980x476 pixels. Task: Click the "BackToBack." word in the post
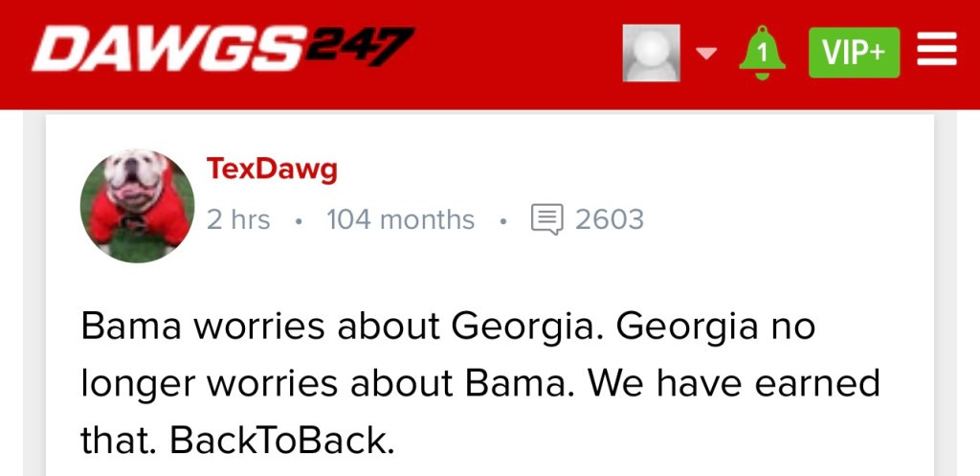click(x=281, y=440)
